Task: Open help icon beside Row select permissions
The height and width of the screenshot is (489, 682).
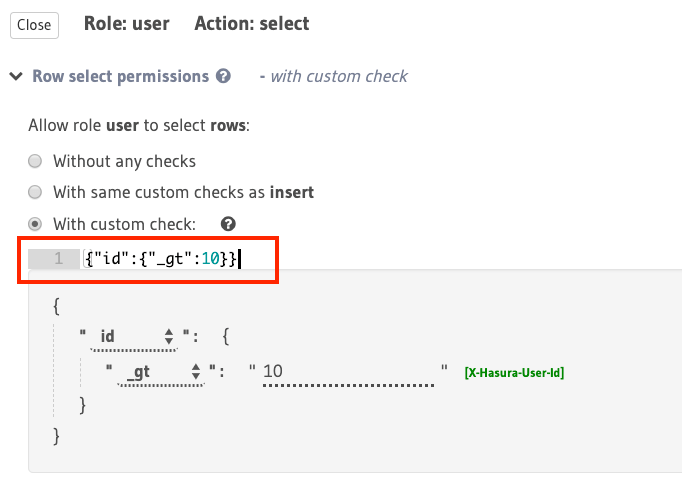Action: pos(223,76)
